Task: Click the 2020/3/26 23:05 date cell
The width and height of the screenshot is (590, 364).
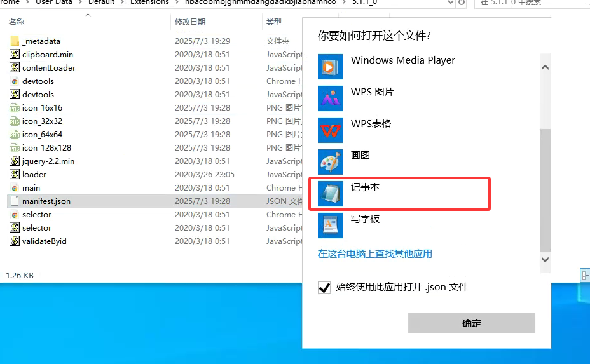Action: (x=204, y=175)
